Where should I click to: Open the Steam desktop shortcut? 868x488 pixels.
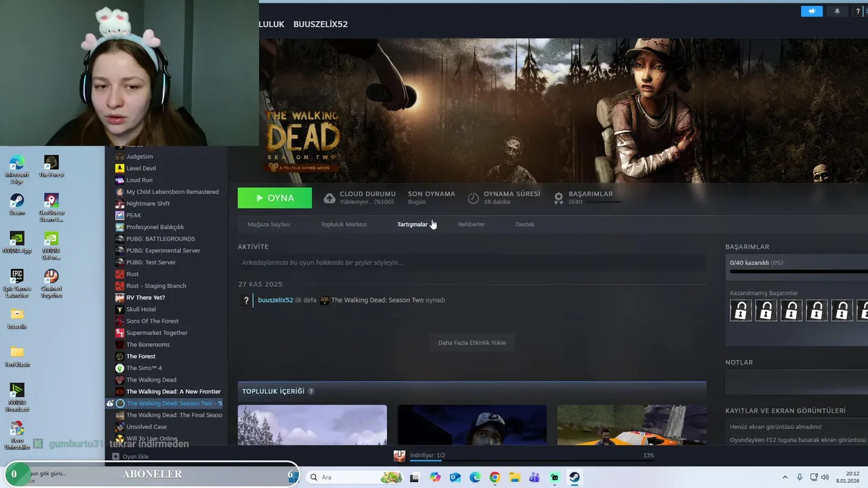[x=17, y=205]
